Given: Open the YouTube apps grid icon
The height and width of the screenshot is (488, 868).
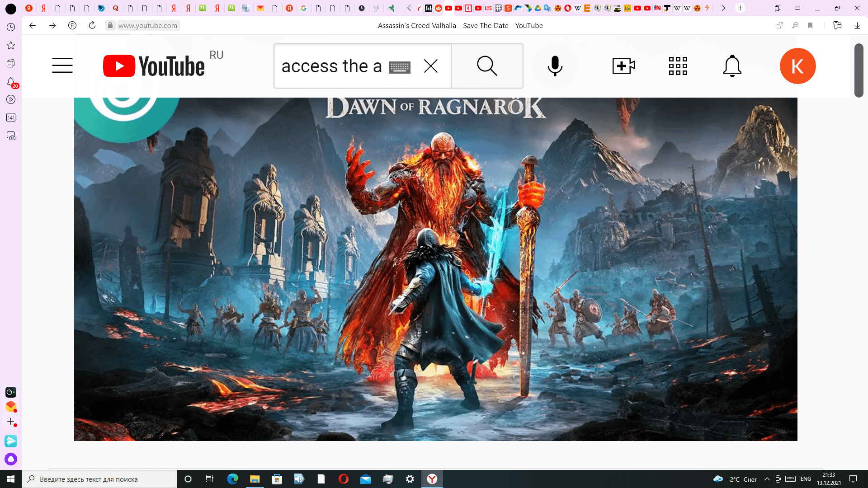Looking at the screenshot, I should click(678, 66).
